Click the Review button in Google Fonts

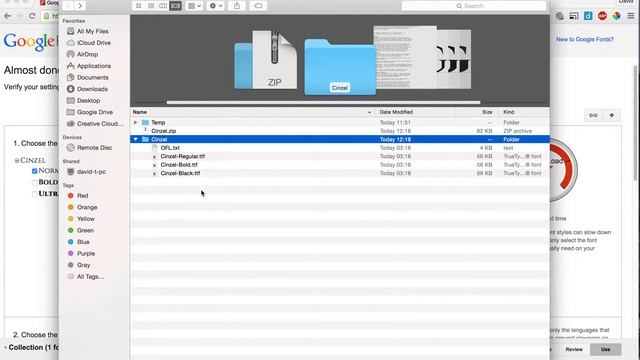click(x=574, y=349)
